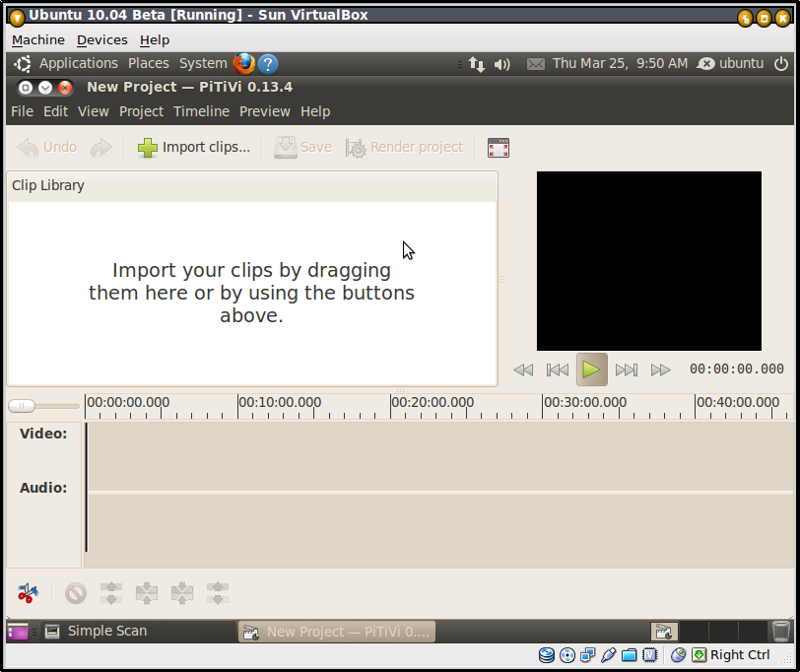Click the date and time clock
Viewport: 800px width, 672px height.
(620, 63)
